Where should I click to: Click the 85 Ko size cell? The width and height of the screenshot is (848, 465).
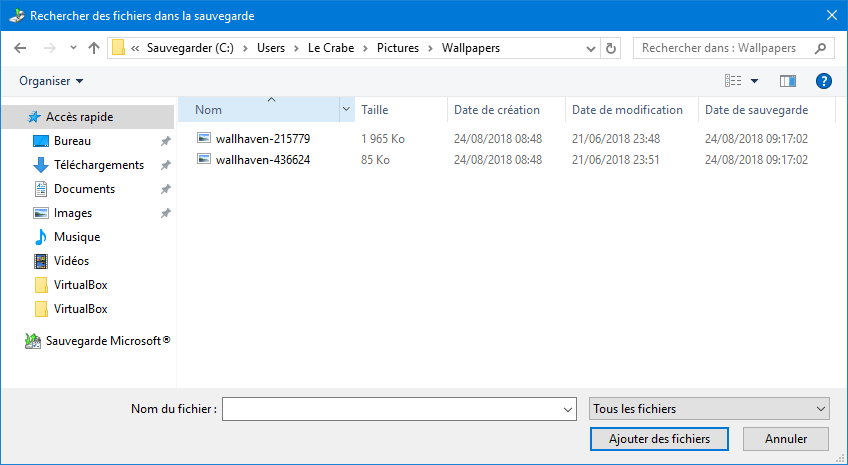coord(375,160)
